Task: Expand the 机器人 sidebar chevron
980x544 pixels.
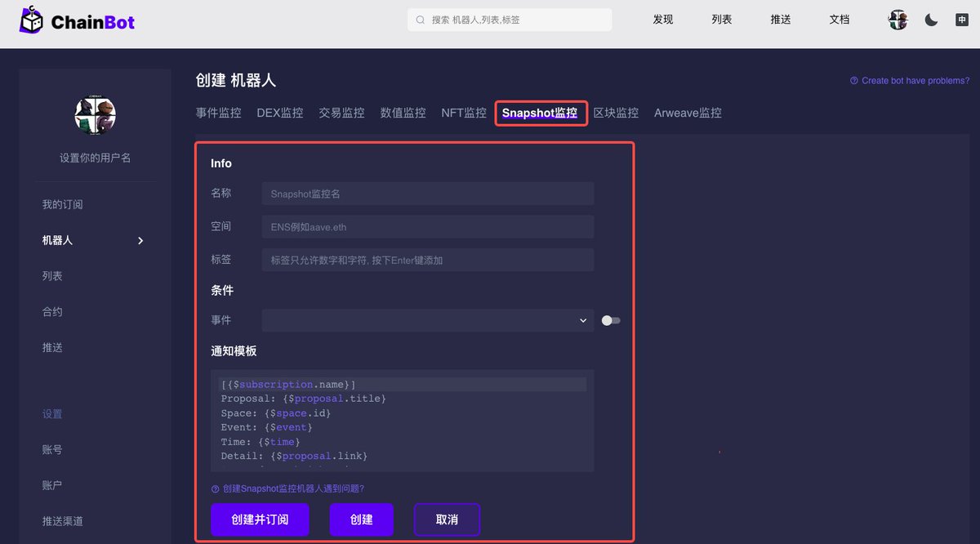Action: tap(140, 241)
